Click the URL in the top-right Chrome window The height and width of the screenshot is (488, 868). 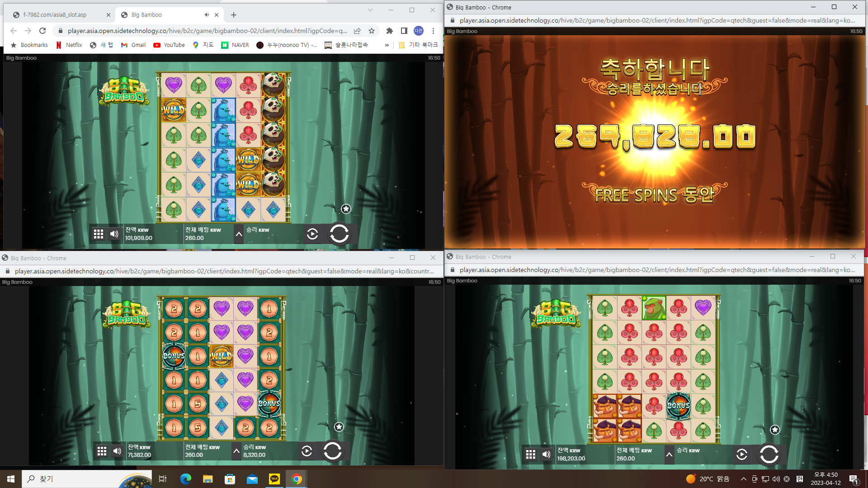point(657,20)
